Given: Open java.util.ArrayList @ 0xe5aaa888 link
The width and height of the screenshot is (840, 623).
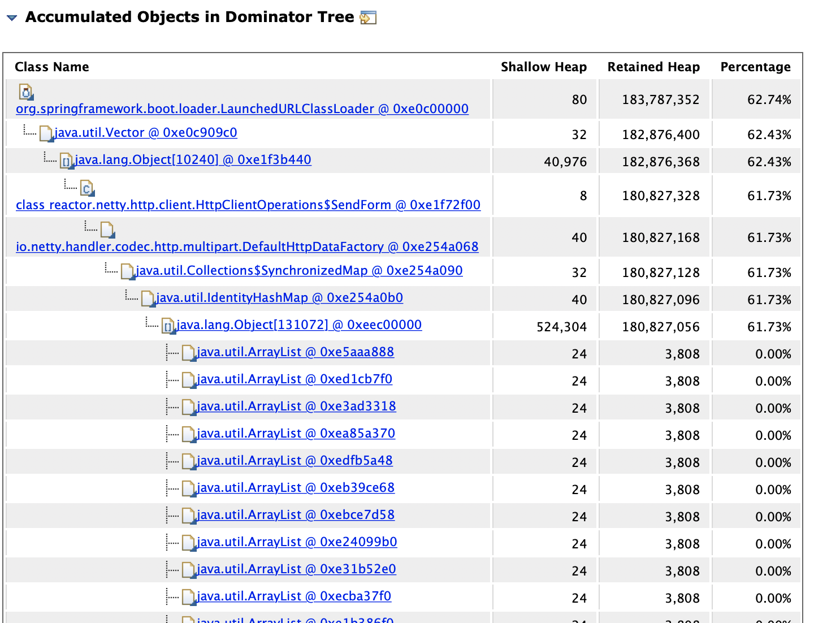Looking at the screenshot, I should 295,352.
